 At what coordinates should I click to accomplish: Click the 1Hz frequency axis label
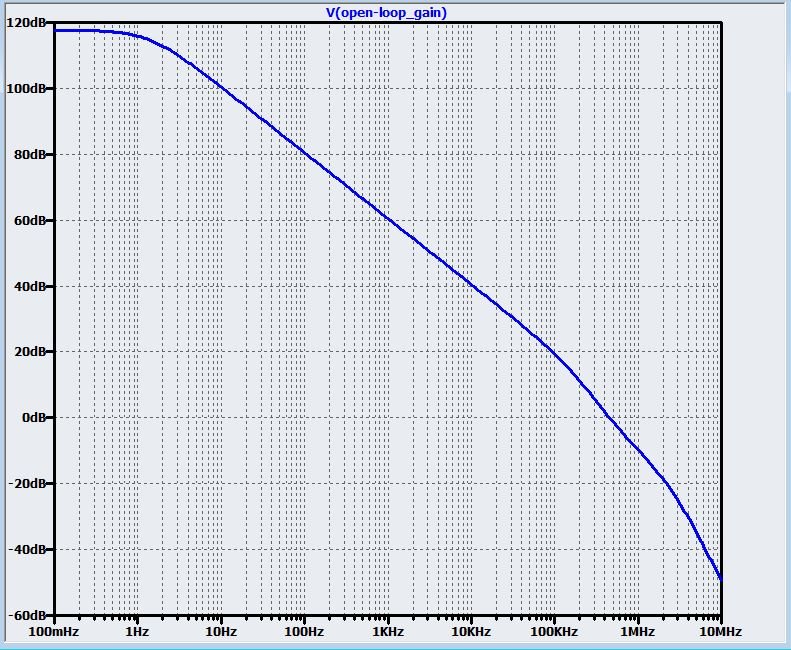[x=137, y=631]
